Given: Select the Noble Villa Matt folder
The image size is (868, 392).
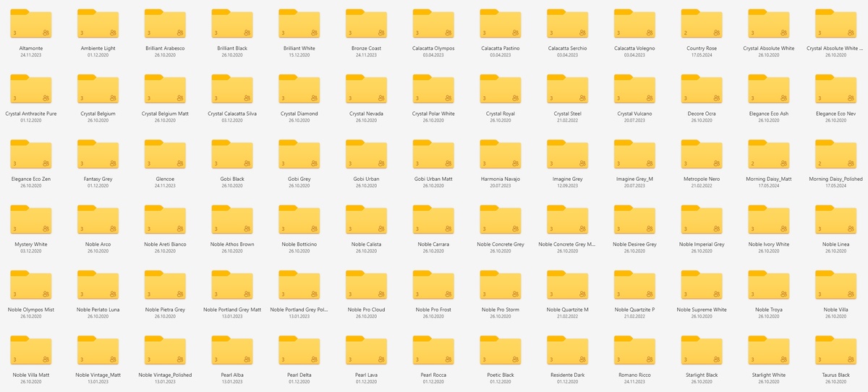Looking at the screenshot, I should point(30,350).
